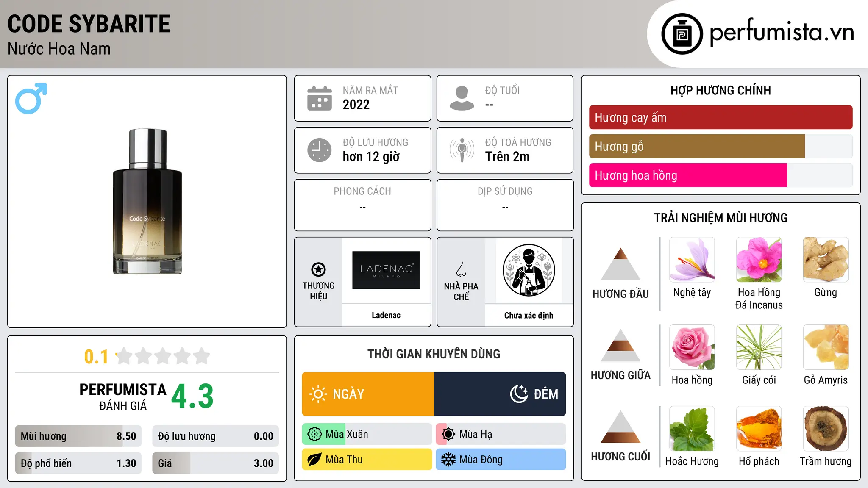Click the blue male gender symbol icon
The height and width of the screenshot is (488, 868).
[31, 98]
